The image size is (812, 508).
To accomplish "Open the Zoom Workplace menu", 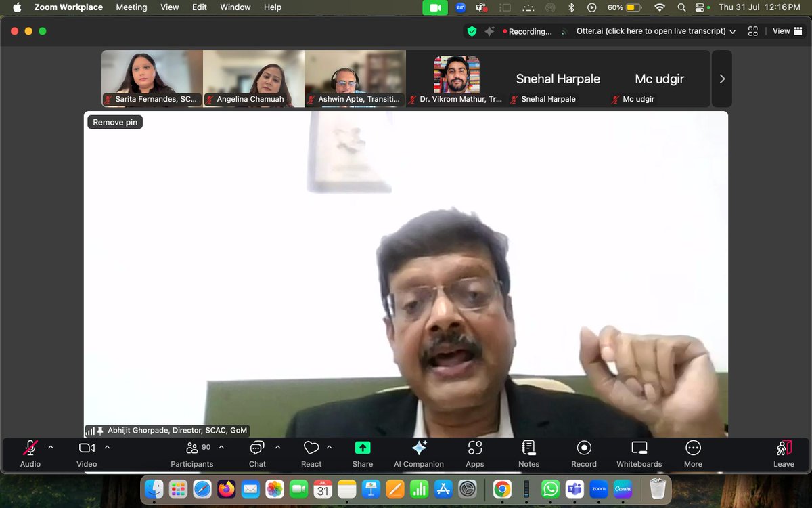I will click(x=68, y=7).
